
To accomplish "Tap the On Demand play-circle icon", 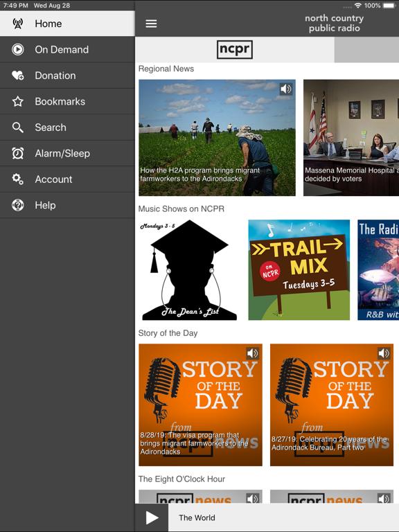I will click(17, 50).
